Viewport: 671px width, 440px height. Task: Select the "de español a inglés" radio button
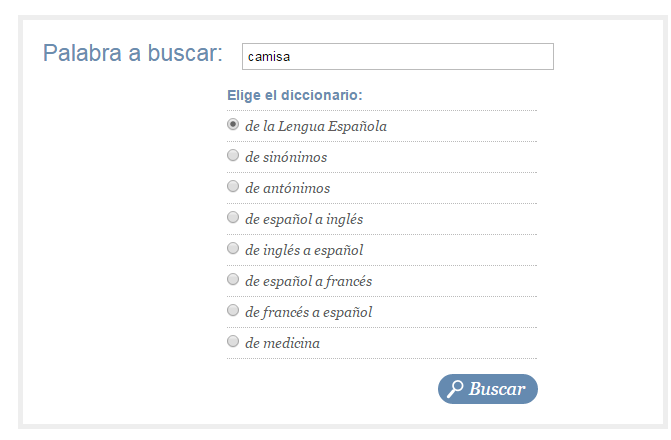pos(233,218)
